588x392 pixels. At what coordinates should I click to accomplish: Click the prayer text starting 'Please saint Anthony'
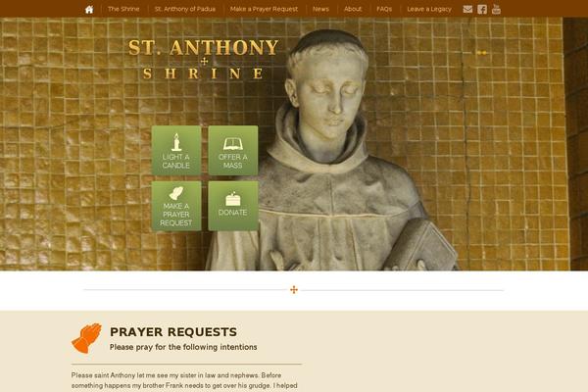pos(184,380)
